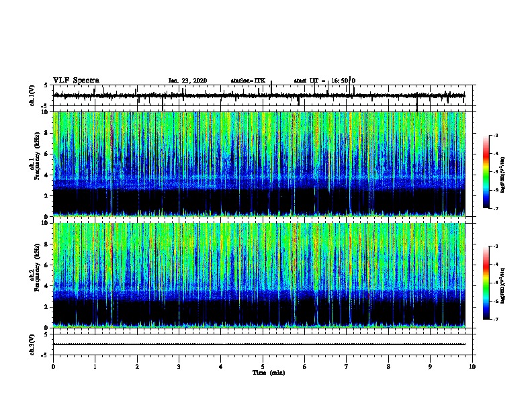This screenshot has height=411, width=532.
Task: Select the ch.1 color bar log(PSD) label
Action: pos(503,175)
